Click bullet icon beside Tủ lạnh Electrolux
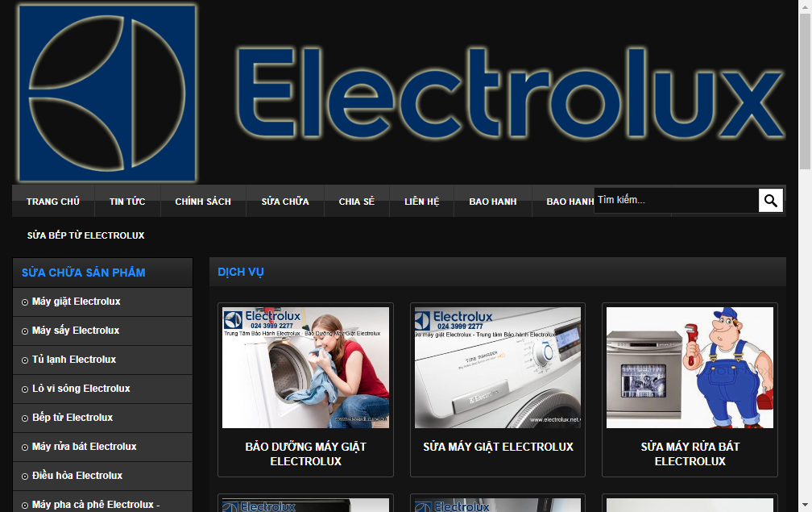The width and height of the screenshot is (812, 512). [24, 360]
